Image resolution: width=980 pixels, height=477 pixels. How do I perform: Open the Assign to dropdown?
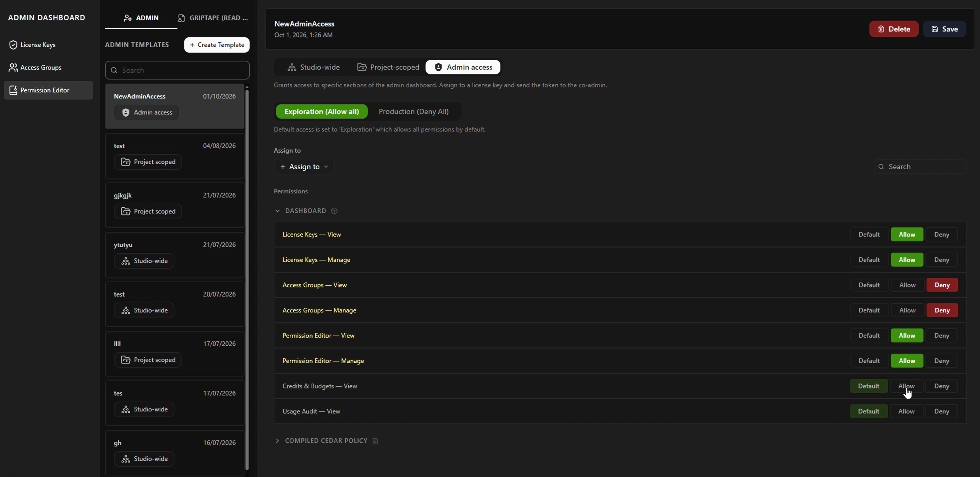point(304,167)
